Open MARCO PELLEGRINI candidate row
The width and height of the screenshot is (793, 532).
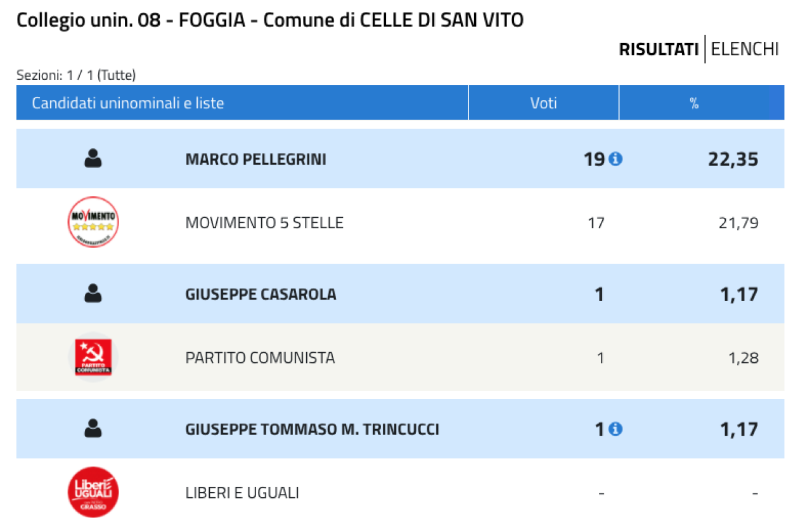click(400, 158)
